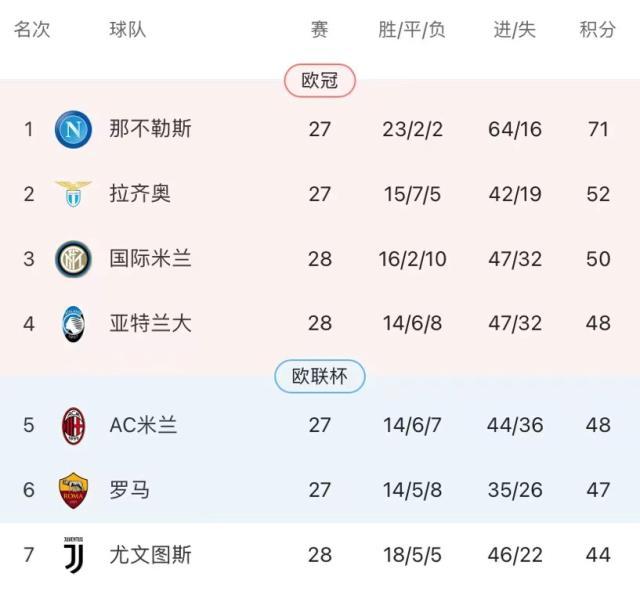Click the 球队 column header

(128, 30)
